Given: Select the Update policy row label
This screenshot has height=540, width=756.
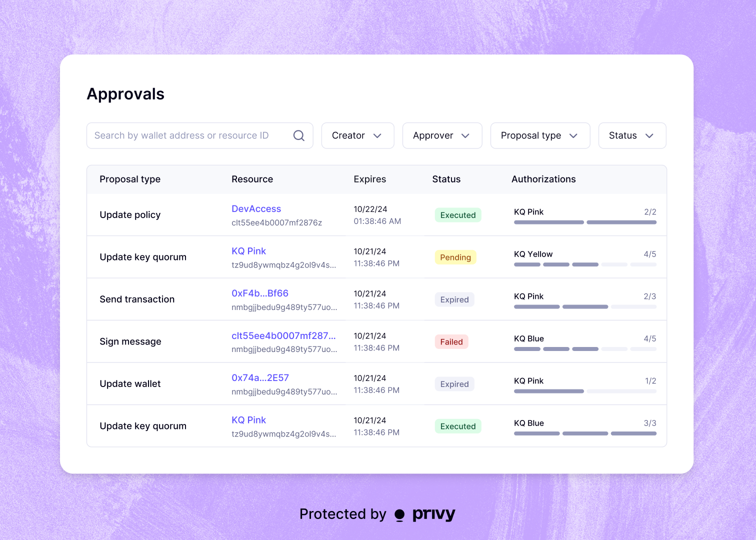Looking at the screenshot, I should [x=130, y=215].
